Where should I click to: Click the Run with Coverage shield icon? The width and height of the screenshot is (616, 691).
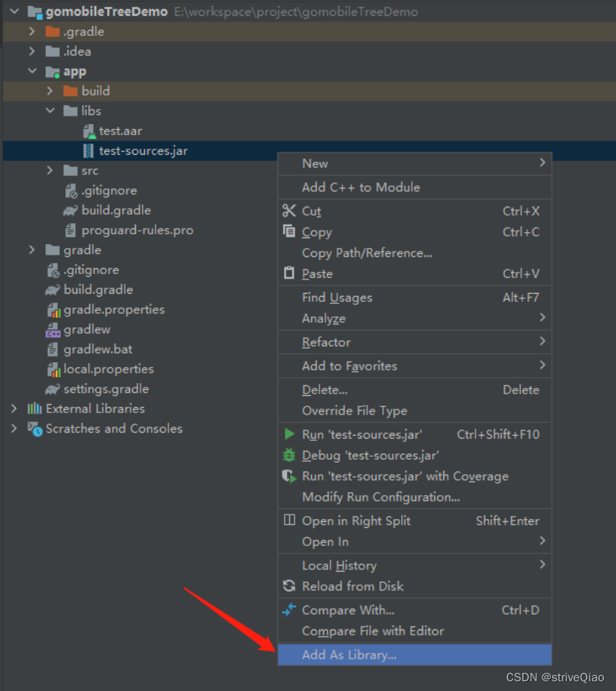click(289, 476)
